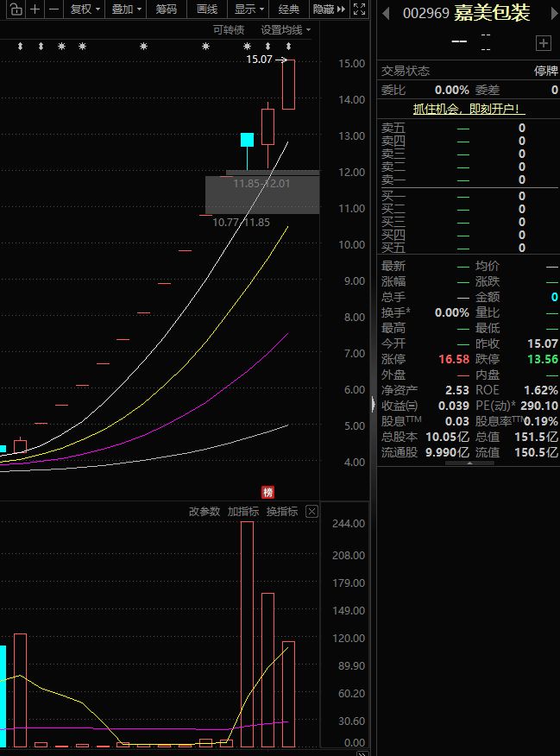Open the 复权 dropdown

tap(85, 9)
